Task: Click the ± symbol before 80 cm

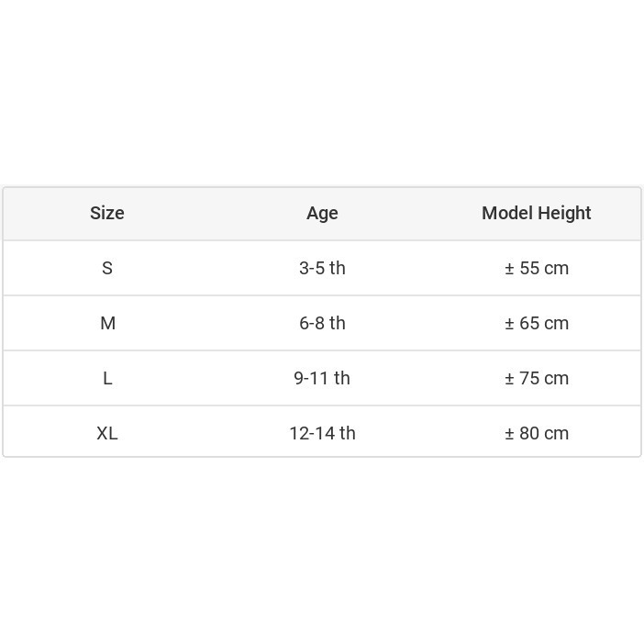Action: [x=509, y=434]
